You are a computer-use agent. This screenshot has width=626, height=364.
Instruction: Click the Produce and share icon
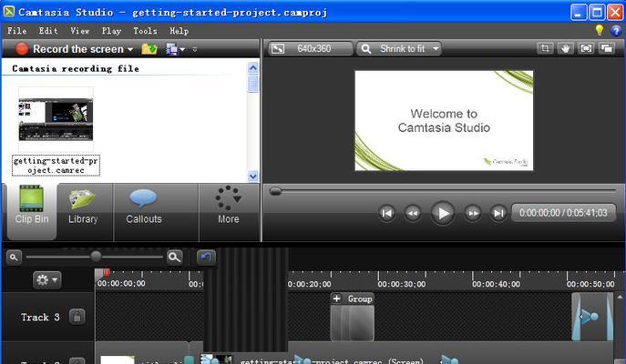[171, 49]
